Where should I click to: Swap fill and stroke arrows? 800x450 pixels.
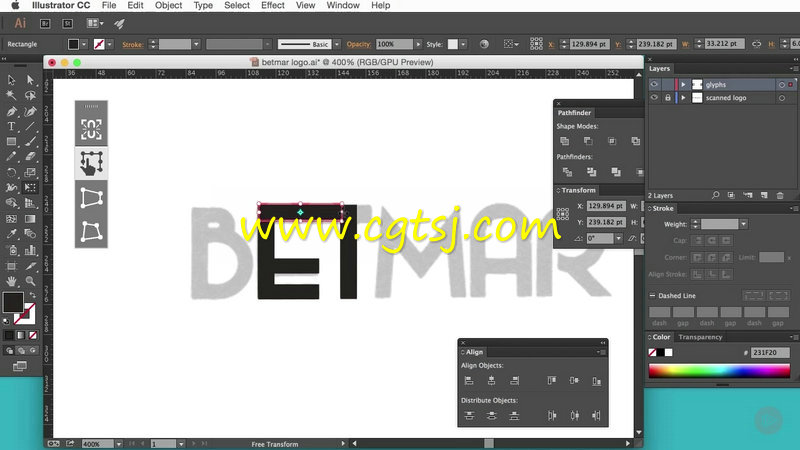click(33, 295)
